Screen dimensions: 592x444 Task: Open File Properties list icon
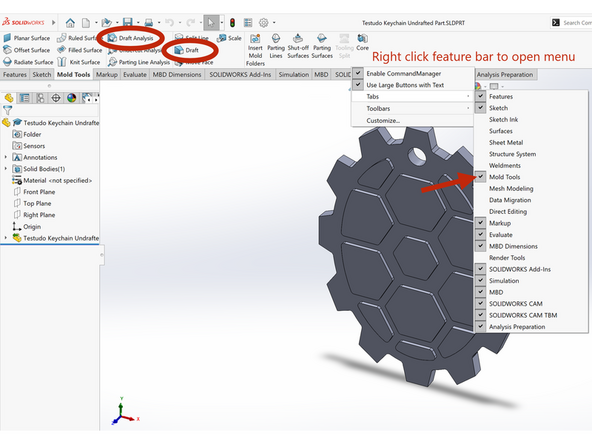pyautogui.click(x=248, y=23)
